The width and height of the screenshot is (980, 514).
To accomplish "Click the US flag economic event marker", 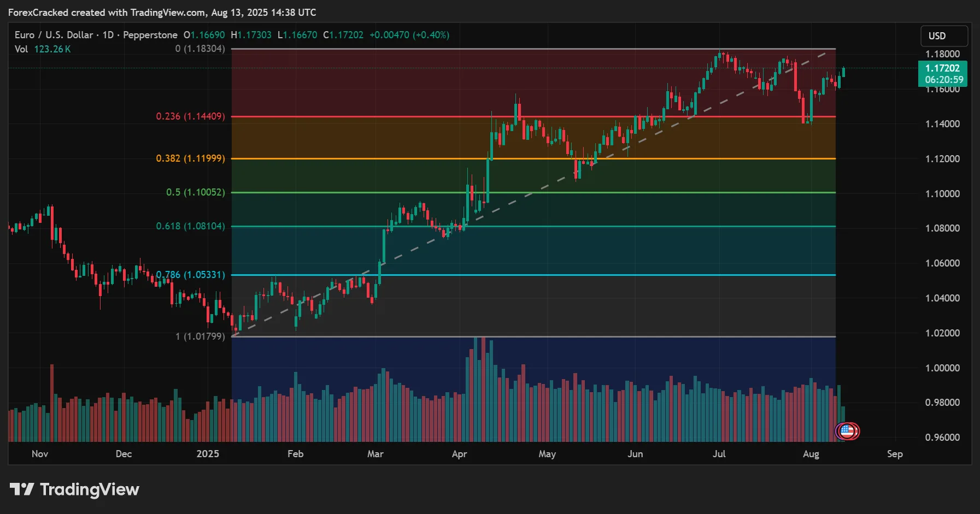I will [847, 431].
